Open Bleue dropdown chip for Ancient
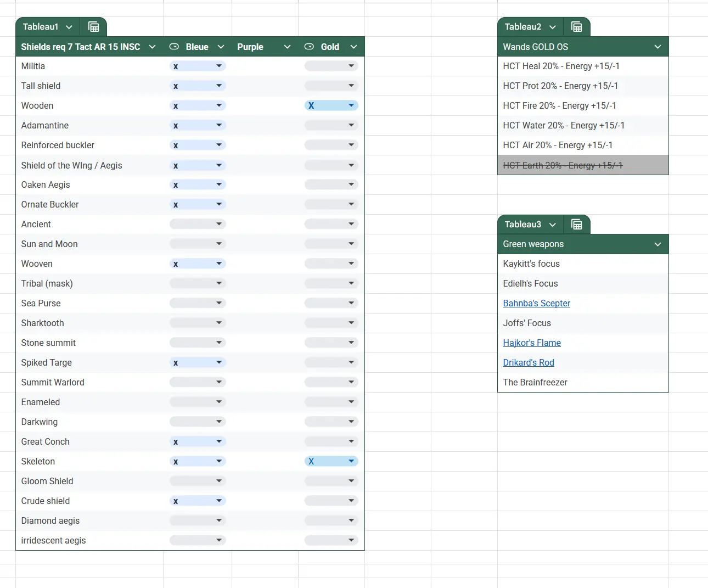Screen dimensions: 708x588 click(x=198, y=224)
